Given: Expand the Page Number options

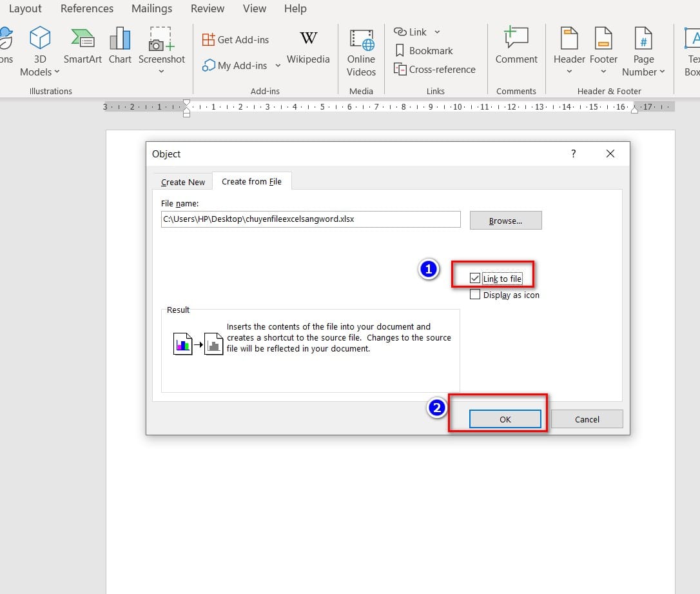Looking at the screenshot, I should [x=643, y=72].
